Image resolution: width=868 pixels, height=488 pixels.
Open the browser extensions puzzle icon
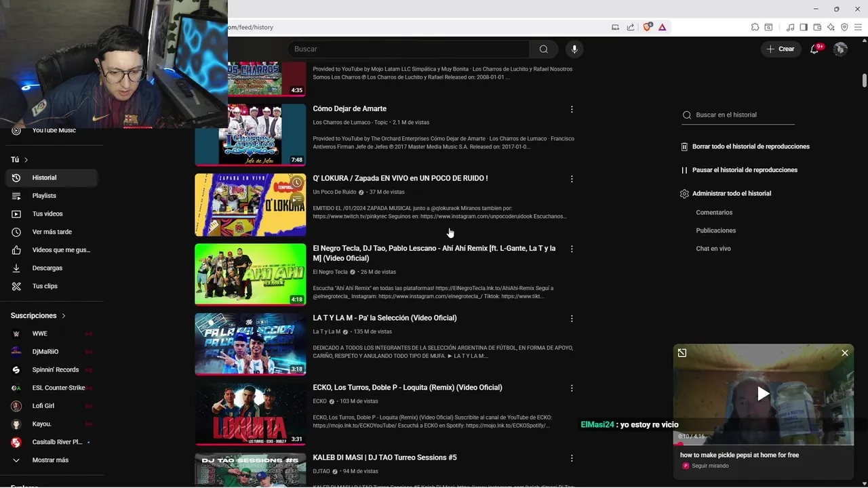(x=755, y=27)
